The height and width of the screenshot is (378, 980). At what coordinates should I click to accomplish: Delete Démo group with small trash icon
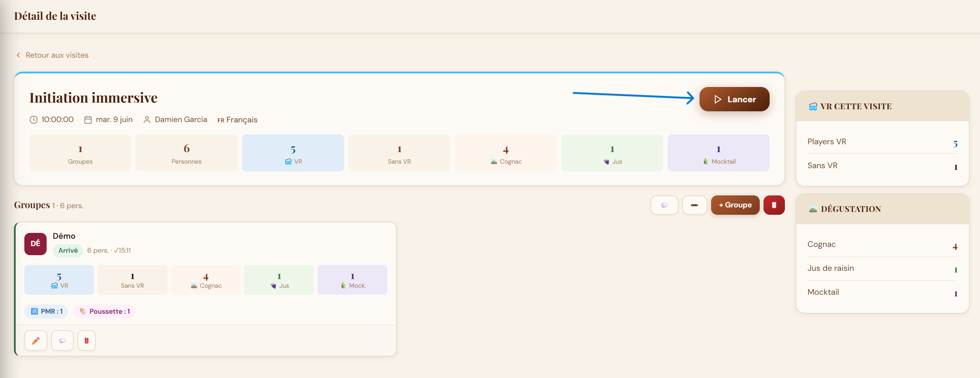pos(87,340)
